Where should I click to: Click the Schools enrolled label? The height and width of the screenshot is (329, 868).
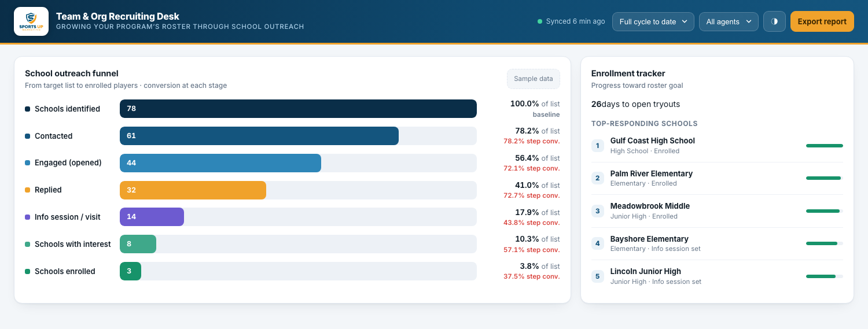[65, 271]
